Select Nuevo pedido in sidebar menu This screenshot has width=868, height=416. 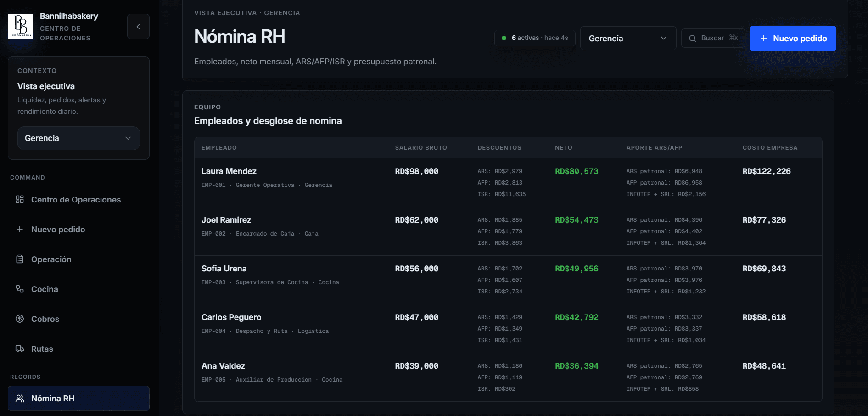point(78,230)
